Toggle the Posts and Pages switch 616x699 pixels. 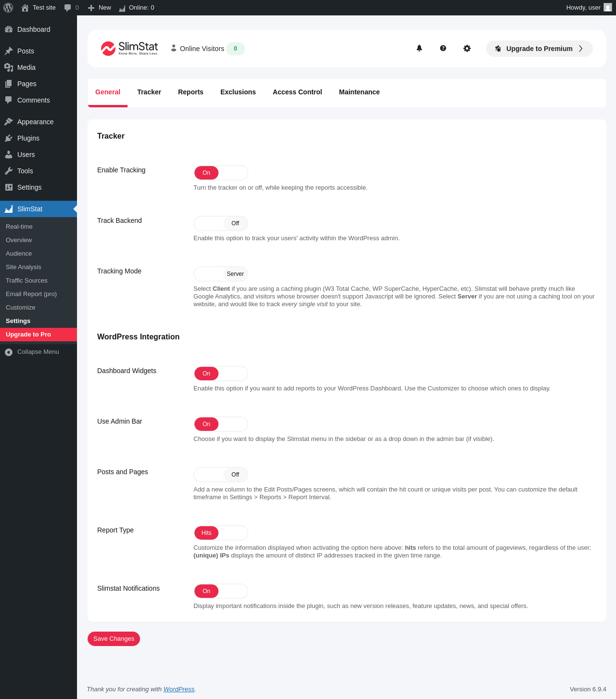[x=221, y=475]
